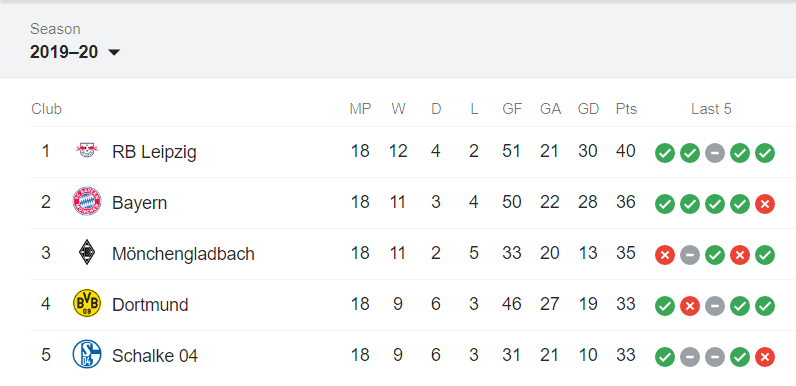This screenshot has height=386, width=796.
Task: Click the Schalke 04 blue crest
Action: click(x=87, y=355)
